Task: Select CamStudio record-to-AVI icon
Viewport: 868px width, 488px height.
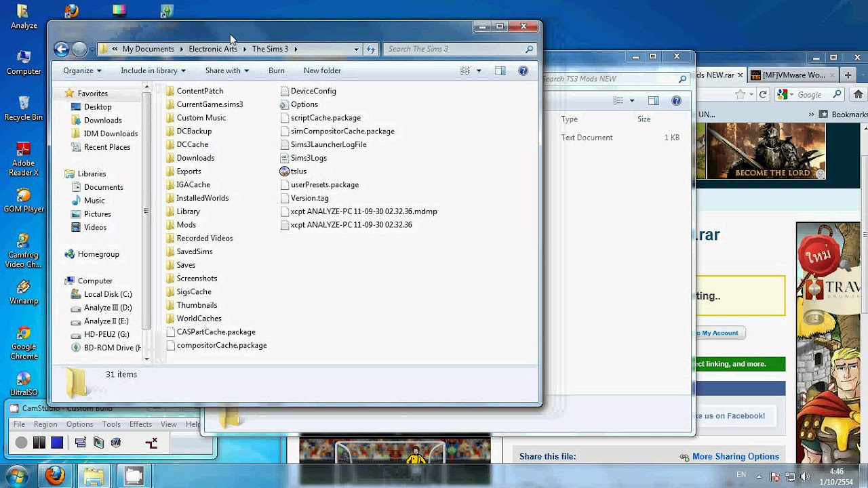Action: click(x=99, y=443)
